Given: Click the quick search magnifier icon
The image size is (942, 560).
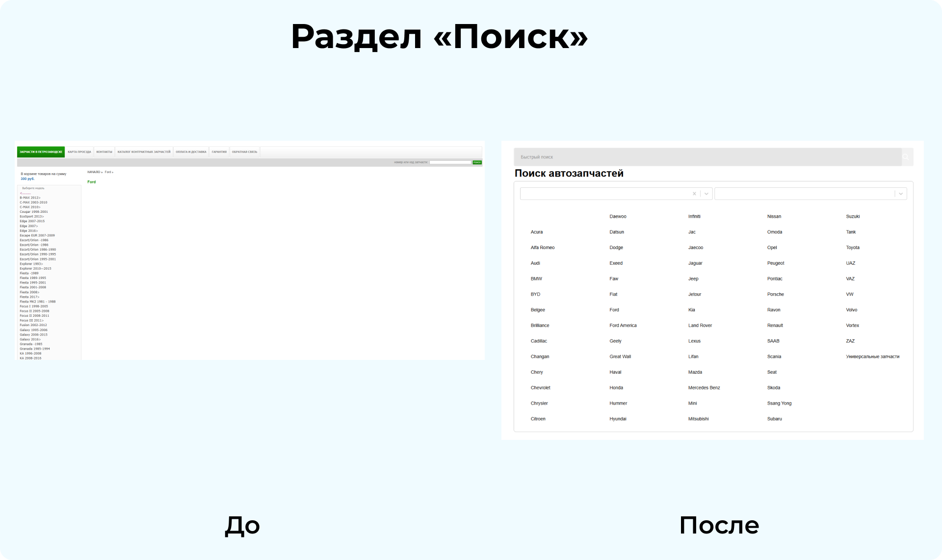Looking at the screenshot, I should point(906,157).
